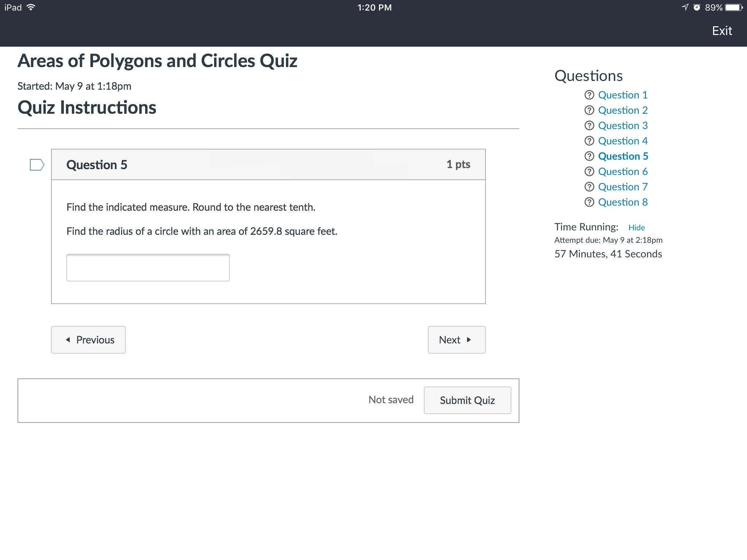Image resolution: width=747 pixels, height=560 pixels.
Task: Submit the quiz
Action: [x=467, y=400]
